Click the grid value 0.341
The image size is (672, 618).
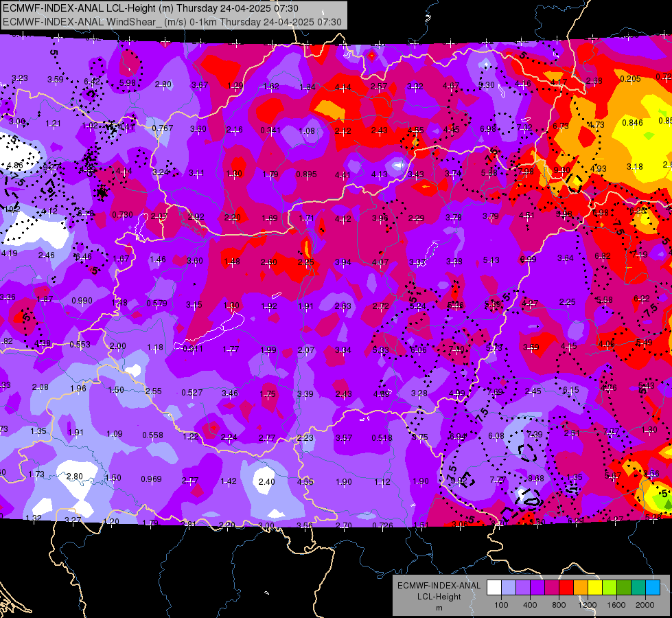pyautogui.click(x=270, y=130)
